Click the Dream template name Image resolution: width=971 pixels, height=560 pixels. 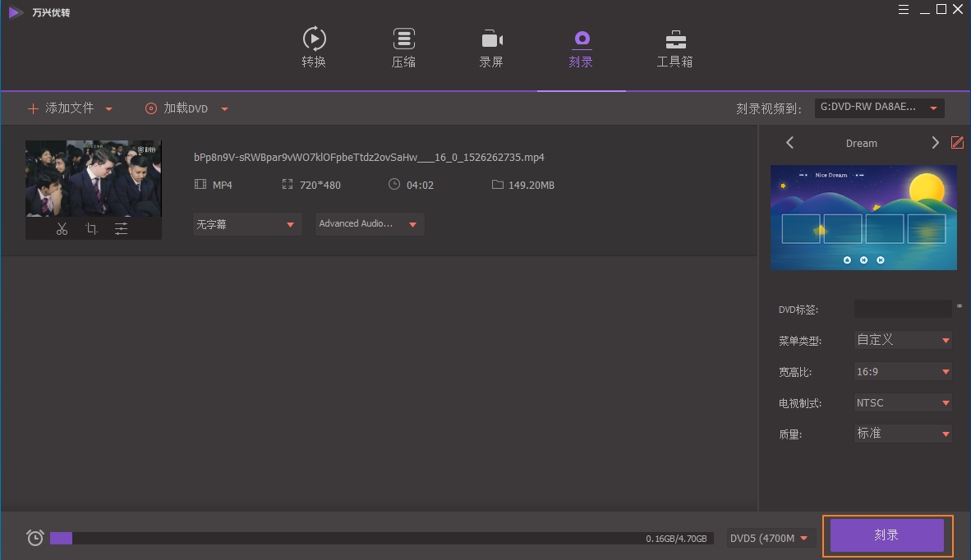coord(862,144)
